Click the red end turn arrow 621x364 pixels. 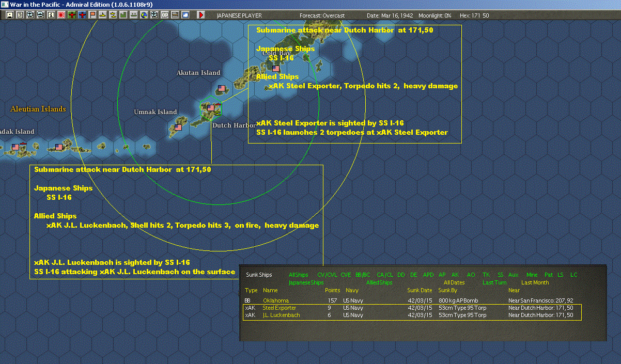(x=201, y=15)
